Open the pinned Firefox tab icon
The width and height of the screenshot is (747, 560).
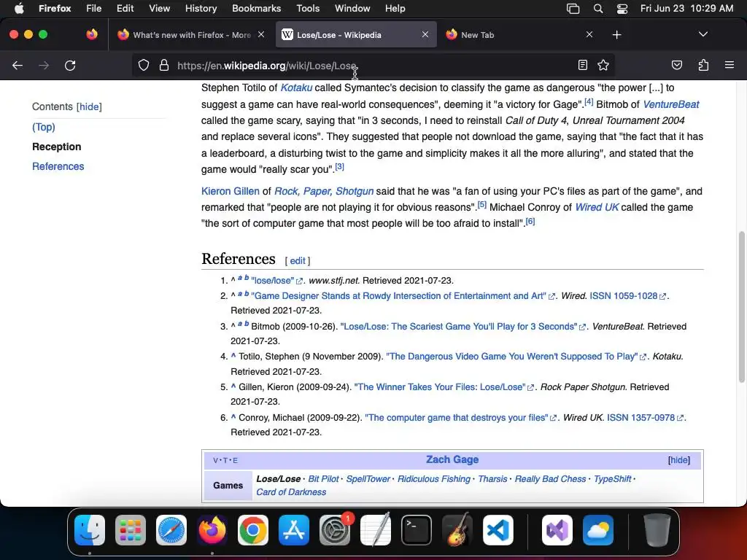pos(92,34)
